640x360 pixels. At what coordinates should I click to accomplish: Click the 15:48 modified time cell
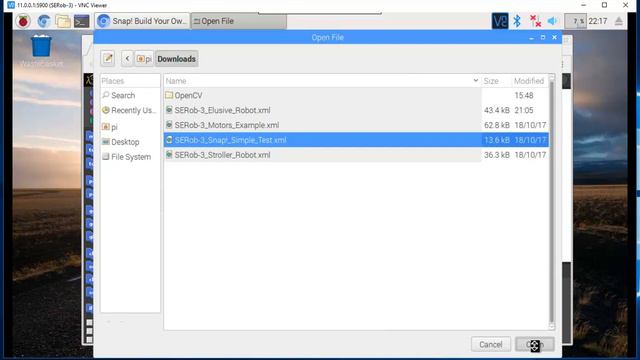[524, 95]
